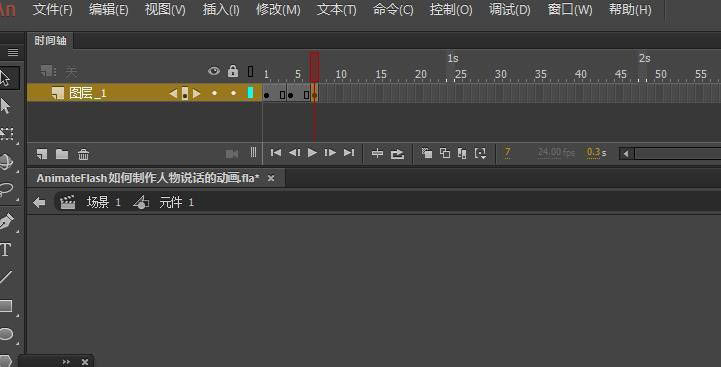Toggle edit multiple frames
The width and height of the screenshot is (721, 367).
(x=462, y=153)
